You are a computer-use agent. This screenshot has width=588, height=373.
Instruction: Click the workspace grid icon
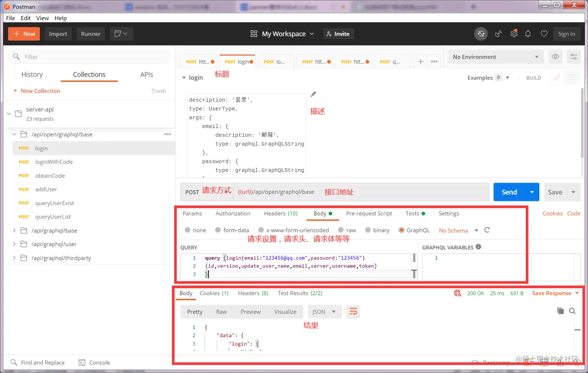(254, 34)
